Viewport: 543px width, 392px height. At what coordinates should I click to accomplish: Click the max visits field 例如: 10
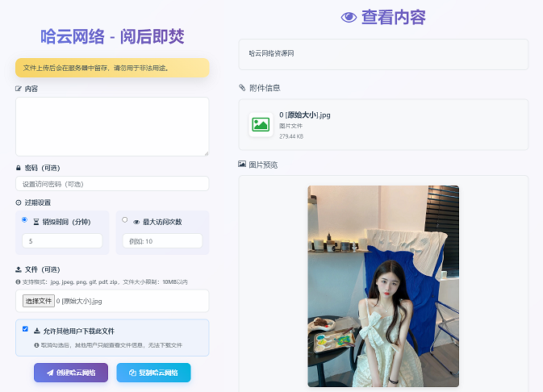163,241
